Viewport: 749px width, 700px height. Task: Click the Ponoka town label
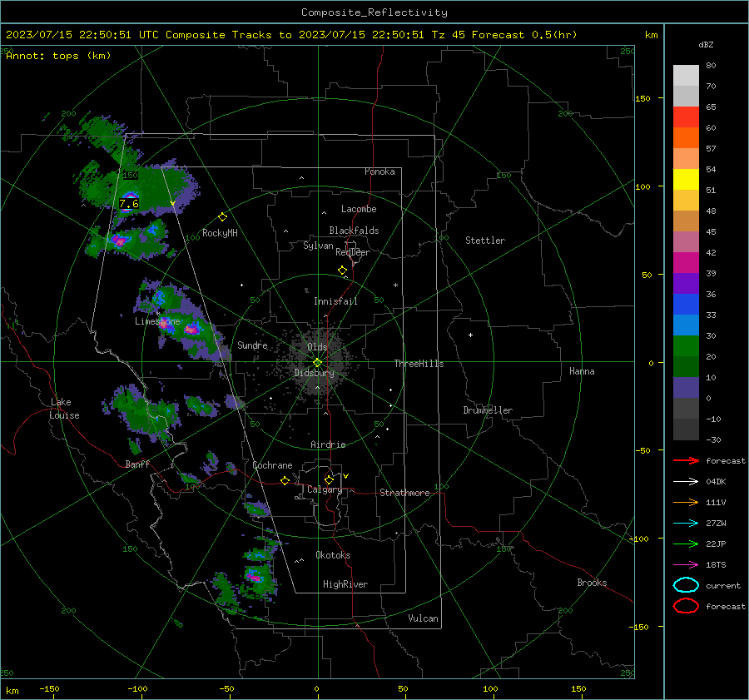(379, 171)
